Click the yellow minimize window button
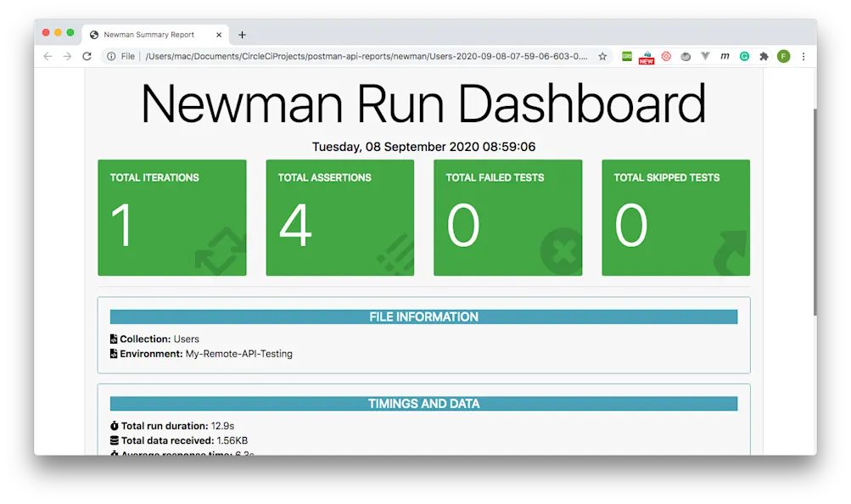 click(58, 32)
